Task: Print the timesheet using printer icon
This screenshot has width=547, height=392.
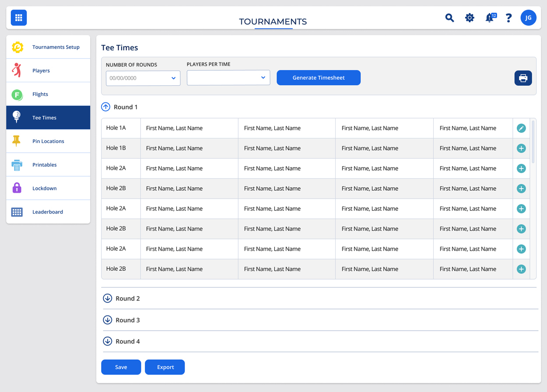Action: [x=523, y=78]
